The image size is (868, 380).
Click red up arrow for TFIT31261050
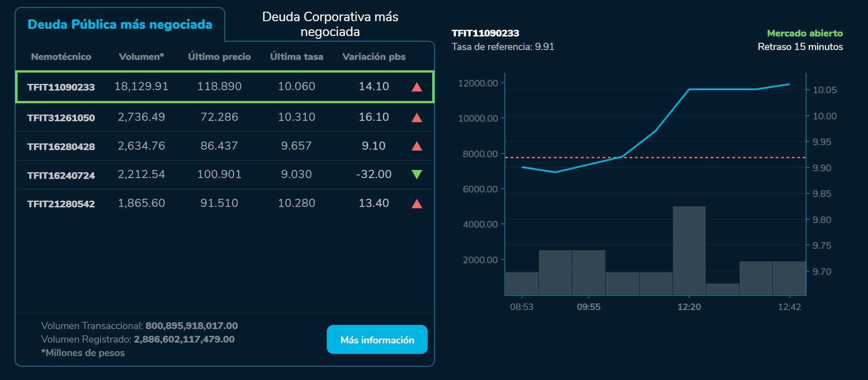click(x=416, y=118)
